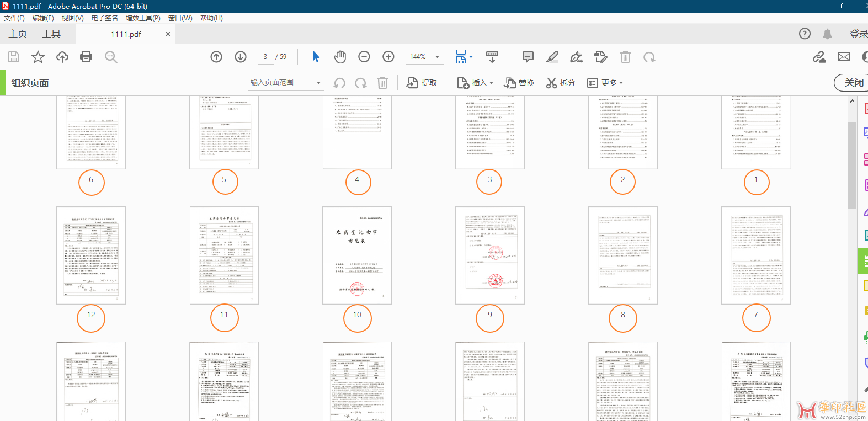868x421 pixels.
Task: Select page thumbnail numbered 10
Action: click(357, 255)
